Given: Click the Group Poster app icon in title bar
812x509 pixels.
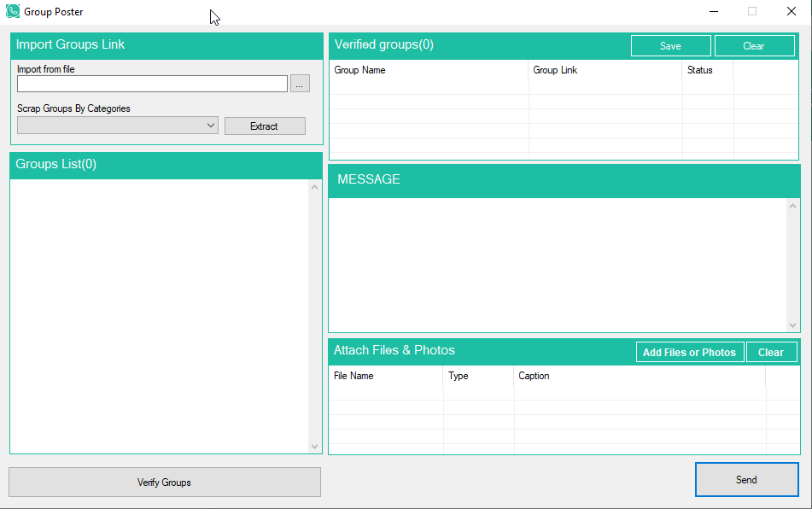Looking at the screenshot, I should 13,12.
